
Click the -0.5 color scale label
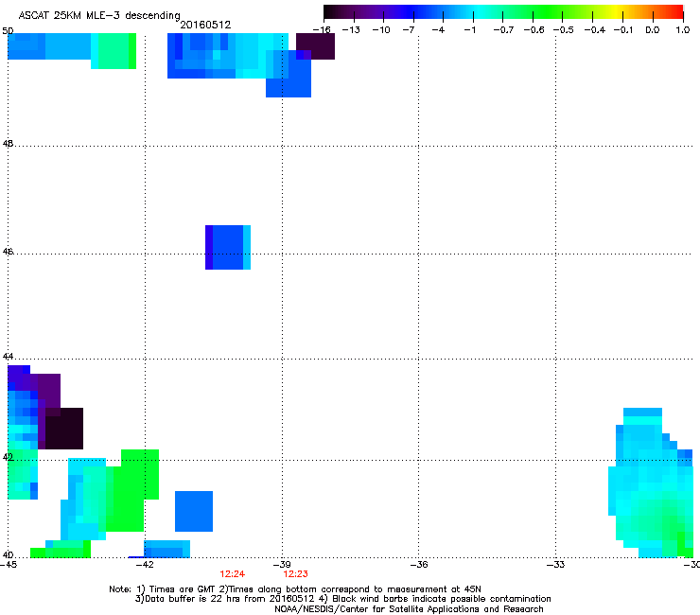(x=564, y=30)
